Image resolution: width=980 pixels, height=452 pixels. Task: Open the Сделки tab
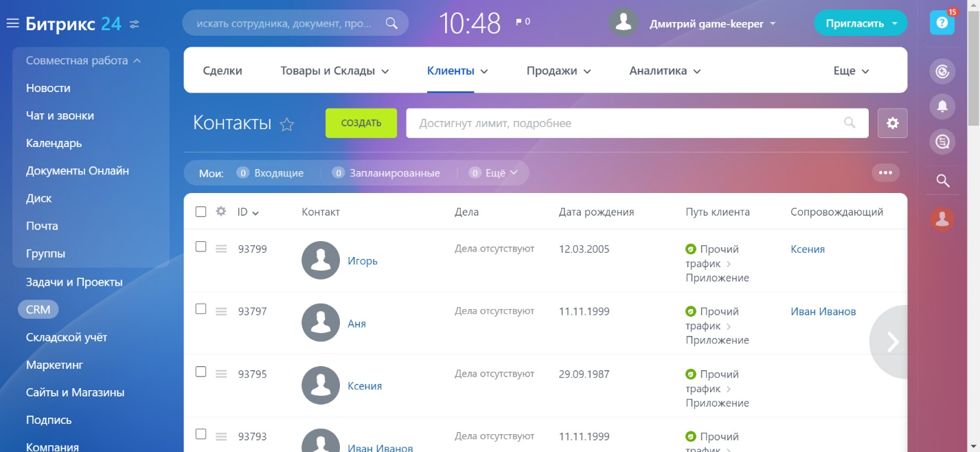click(223, 71)
